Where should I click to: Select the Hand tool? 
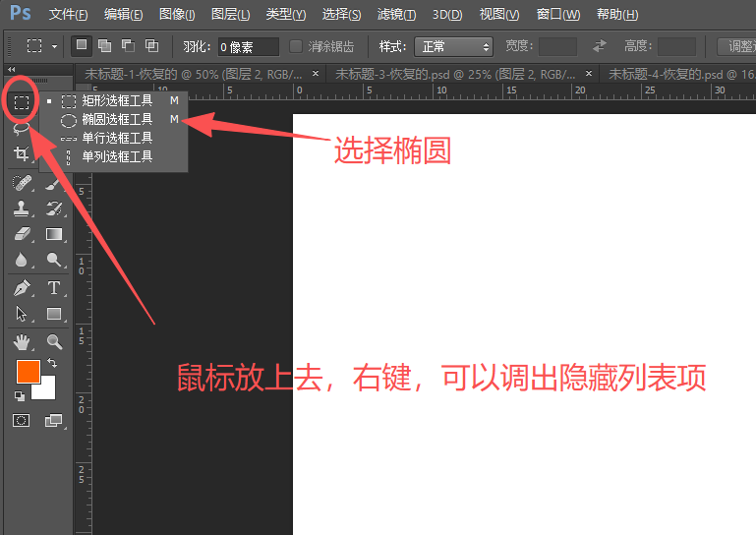22,342
